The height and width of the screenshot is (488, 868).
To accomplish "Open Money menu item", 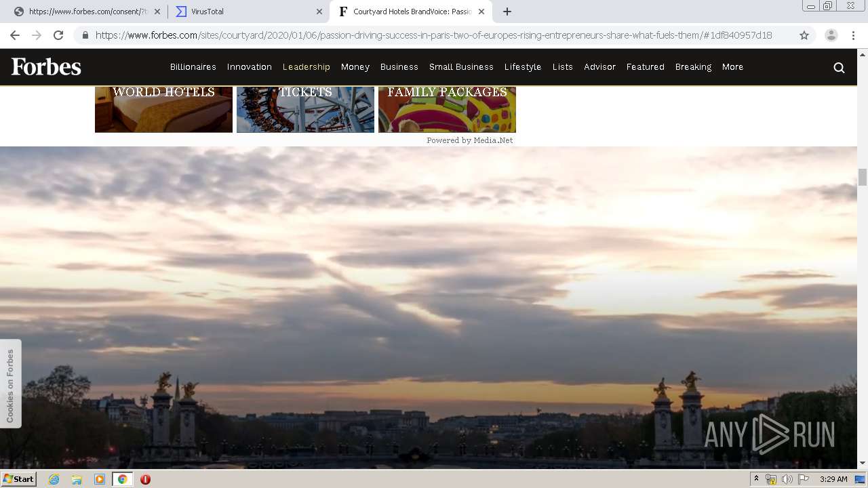I will point(355,67).
